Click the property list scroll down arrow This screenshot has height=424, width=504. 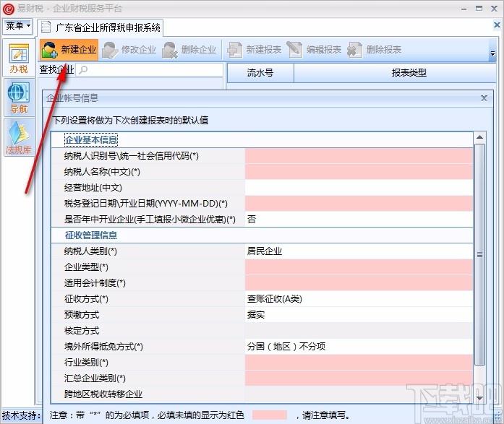479,398
